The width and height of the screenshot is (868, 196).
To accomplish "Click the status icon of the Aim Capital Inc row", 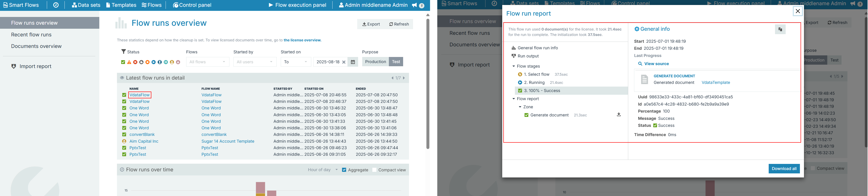I will (124, 142).
